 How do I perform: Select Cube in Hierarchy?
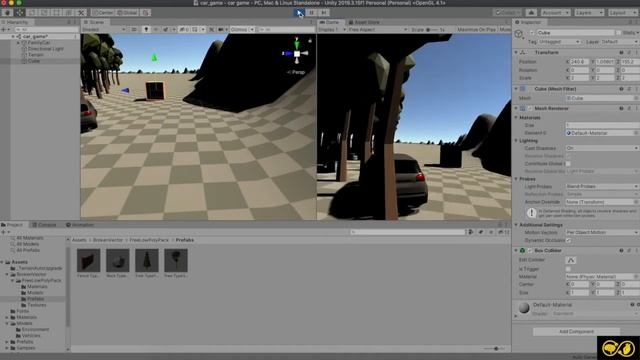pyautogui.click(x=34, y=61)
